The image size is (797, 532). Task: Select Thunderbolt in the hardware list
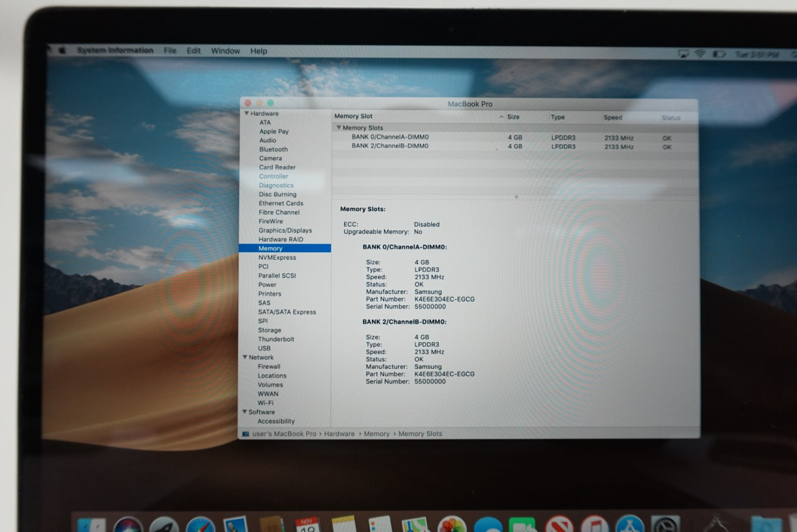(276, 339)
